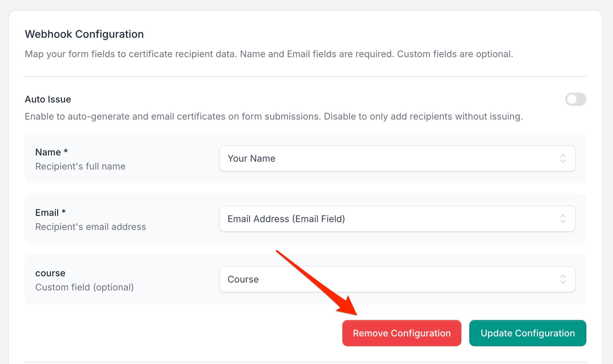Click the "Recipient's full name" hint
613x364 pixels.
tap(80, 166)
